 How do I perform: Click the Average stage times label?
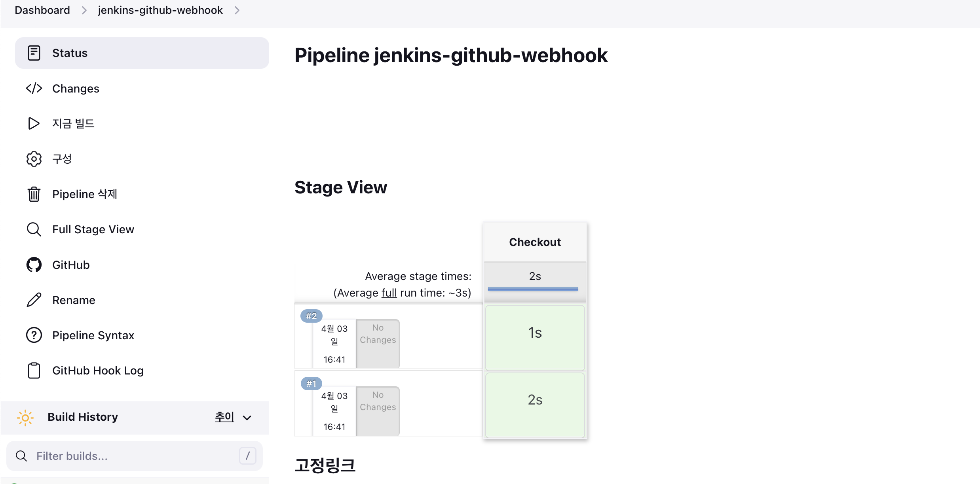click(x=418, y=276)
